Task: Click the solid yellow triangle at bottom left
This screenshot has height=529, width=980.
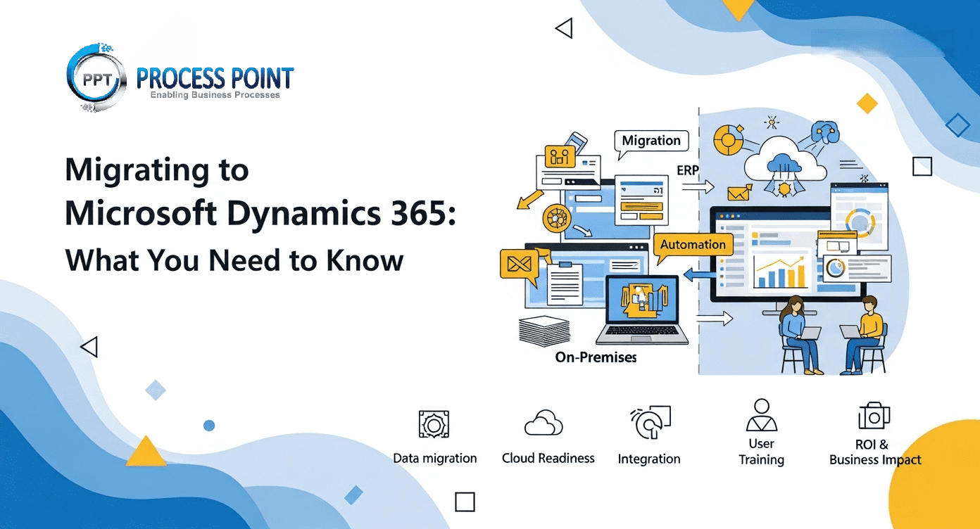Action: tap(146, 452)
